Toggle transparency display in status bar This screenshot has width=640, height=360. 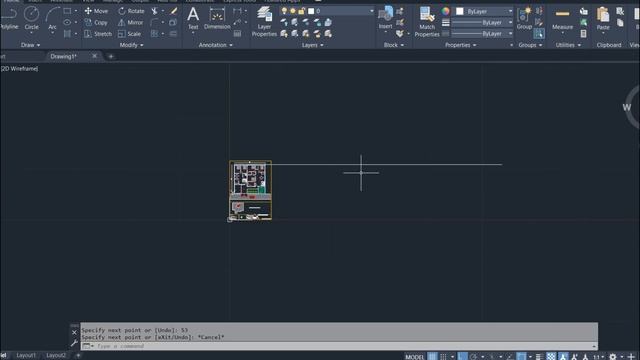click(551, 357)
